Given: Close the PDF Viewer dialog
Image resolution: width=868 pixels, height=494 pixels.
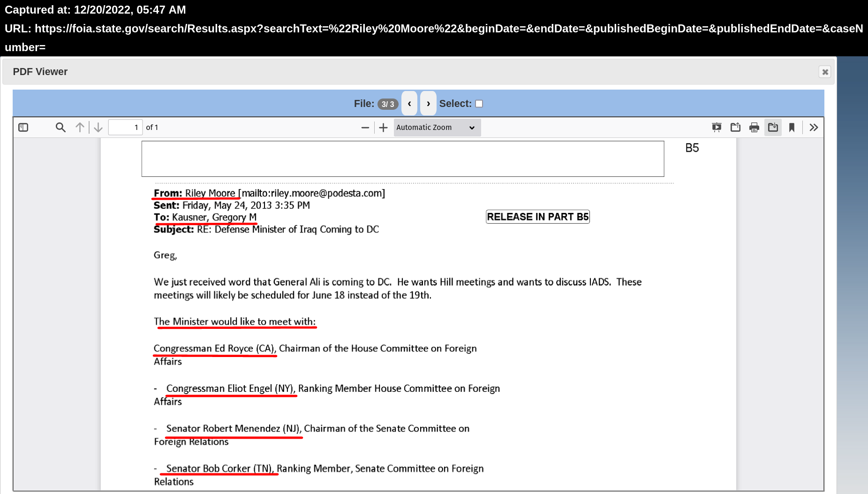Looking at the screenshot, I should (825, 72).
